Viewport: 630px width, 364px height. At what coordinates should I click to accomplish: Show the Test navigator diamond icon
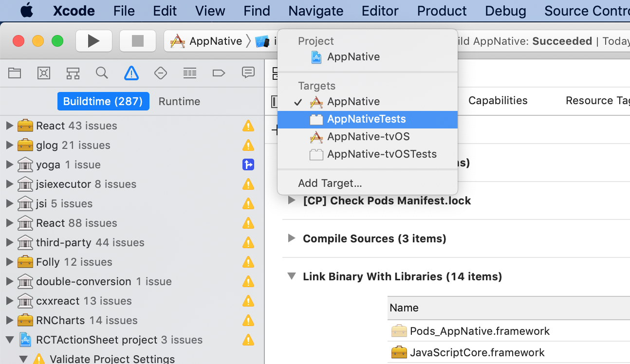tap(161, 73)
